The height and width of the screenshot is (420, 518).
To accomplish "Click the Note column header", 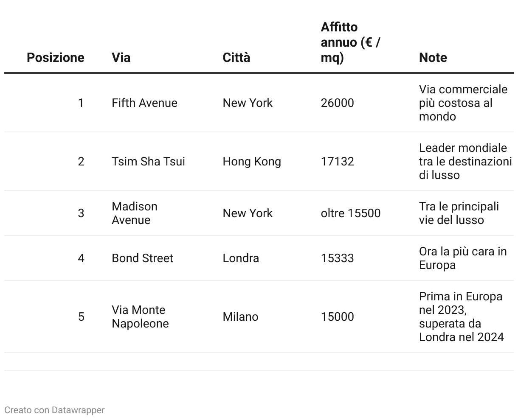I will pos(433,57).
